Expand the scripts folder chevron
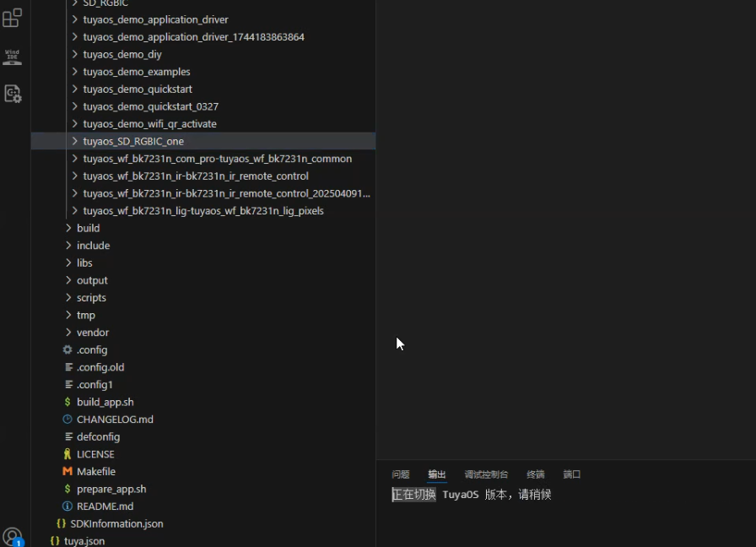The width and height of the screenshot is (756, 547). coord(68,297)
